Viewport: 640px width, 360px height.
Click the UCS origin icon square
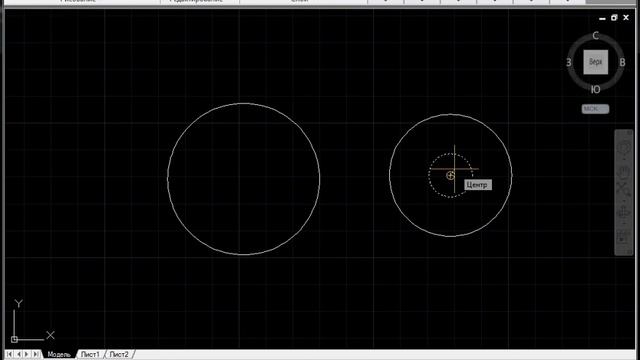tap(14, 339)
